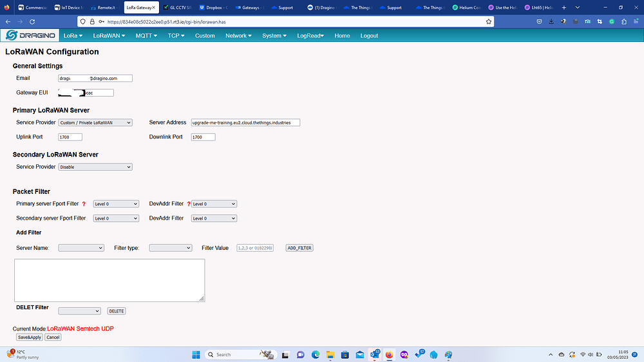
Task: Select the Add Filter Server Name dropdown
Action: tap(81, 248)
